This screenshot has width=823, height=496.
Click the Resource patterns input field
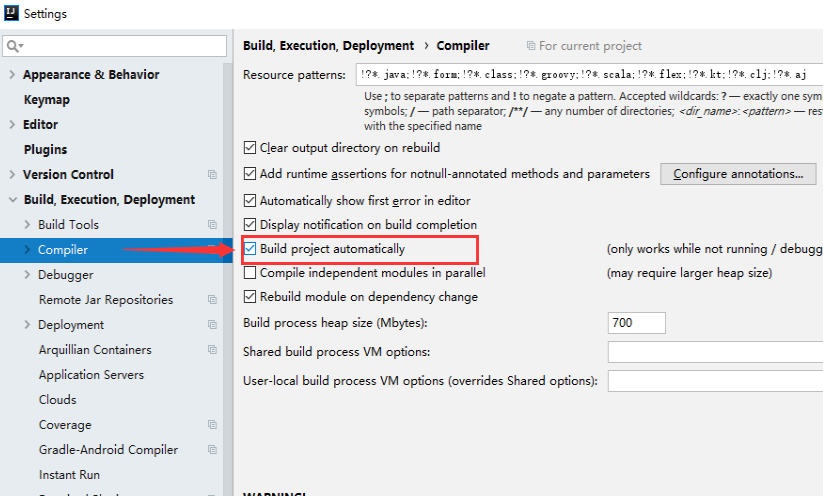(589, 75)
